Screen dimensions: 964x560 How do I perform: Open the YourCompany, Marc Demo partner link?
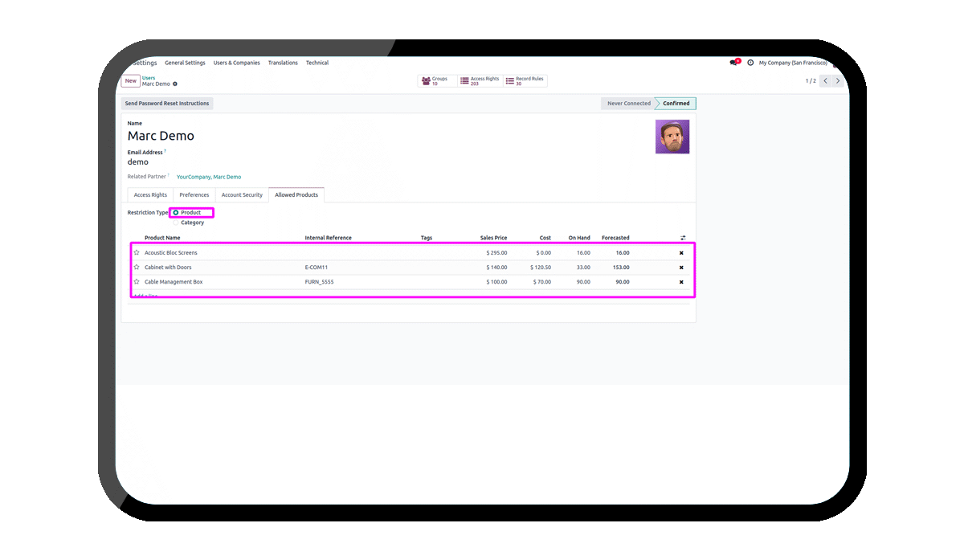tap(209, 177)
